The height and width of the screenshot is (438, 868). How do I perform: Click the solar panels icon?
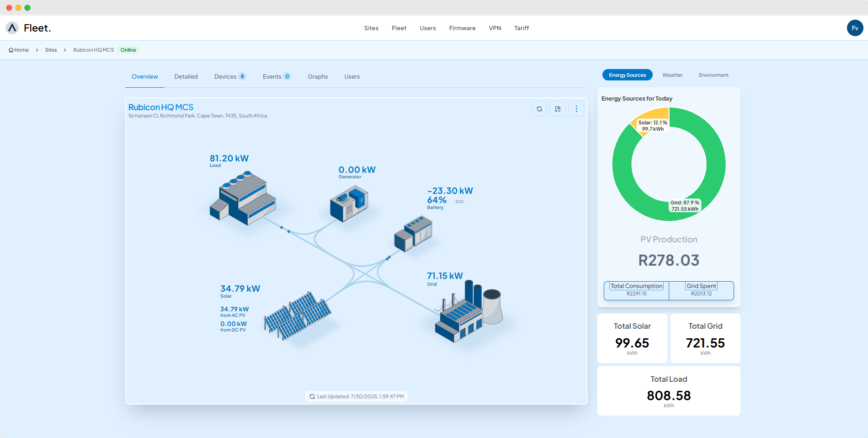298,315
